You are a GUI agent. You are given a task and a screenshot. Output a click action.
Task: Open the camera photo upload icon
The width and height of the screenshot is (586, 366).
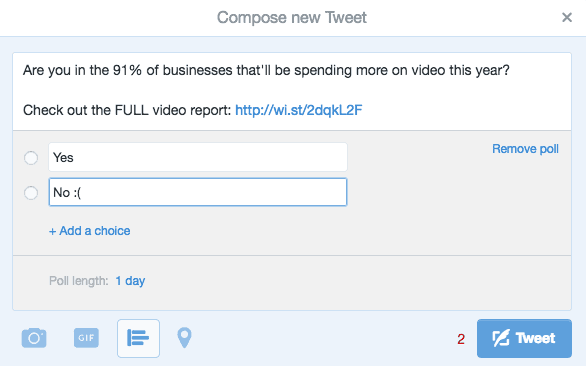[34, 338]
